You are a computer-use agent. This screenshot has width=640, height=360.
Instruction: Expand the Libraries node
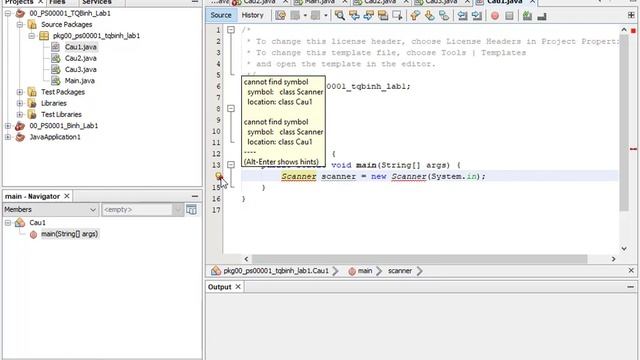tap(20, 103)
